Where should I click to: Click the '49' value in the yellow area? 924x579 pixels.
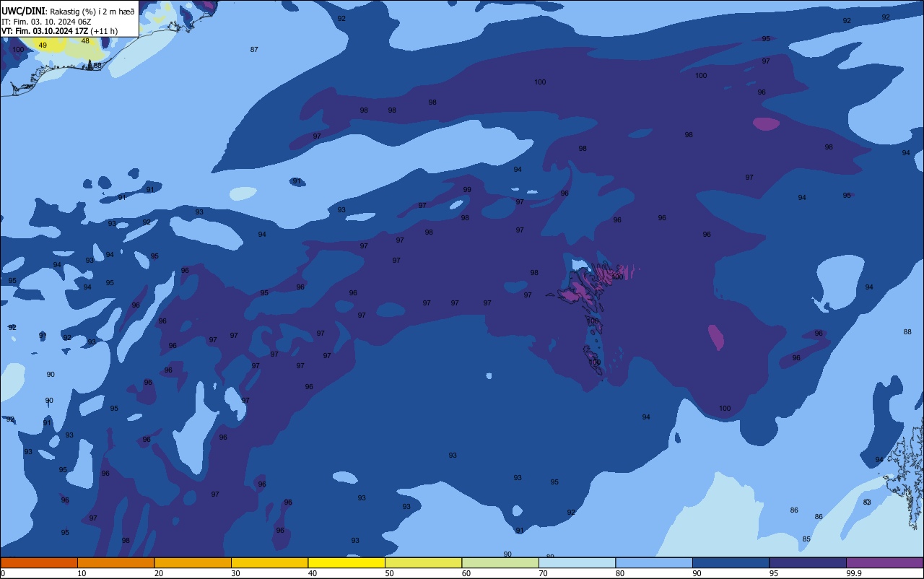[x=43, y=45]
